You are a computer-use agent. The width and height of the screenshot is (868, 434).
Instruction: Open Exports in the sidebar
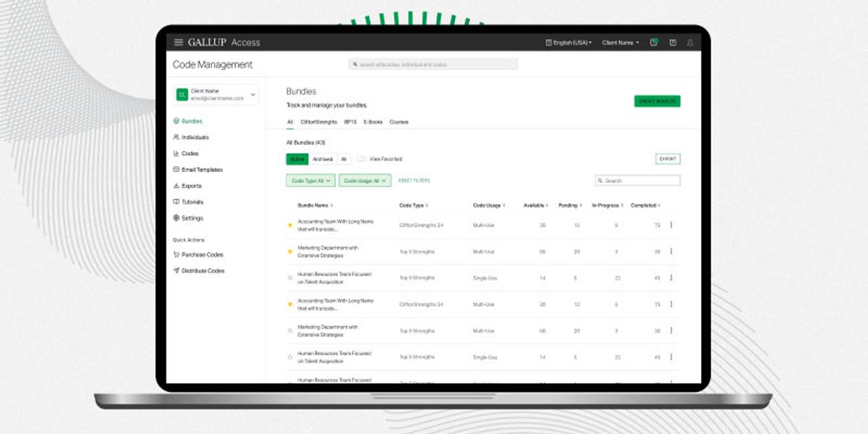(187, 186)
